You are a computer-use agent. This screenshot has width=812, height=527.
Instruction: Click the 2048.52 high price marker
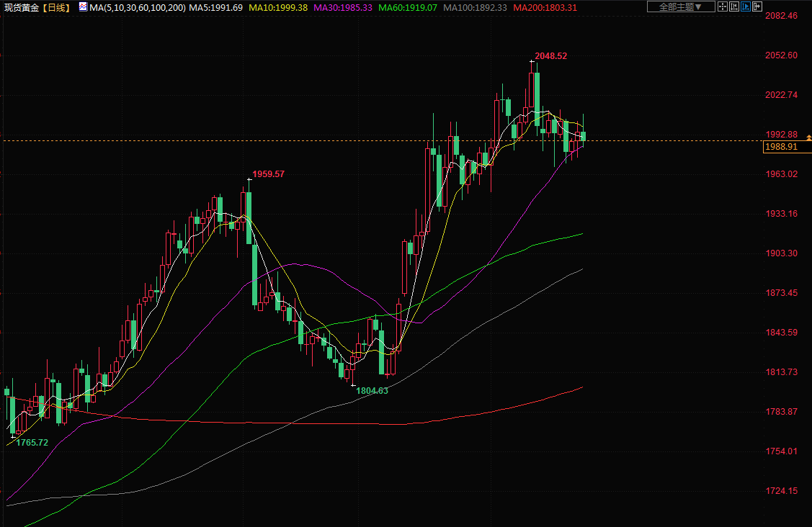[x=550, y=56]
